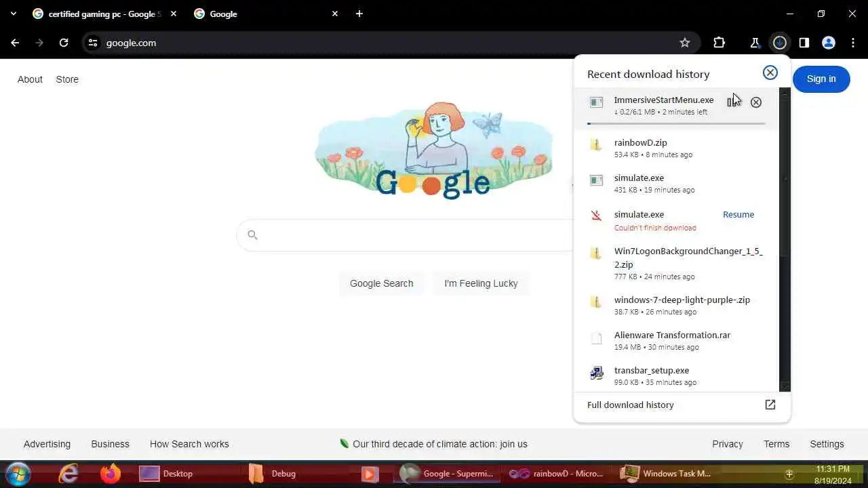Open rainbowD.zip from downloads list
868x488 pixels.
tap(676, 148)
